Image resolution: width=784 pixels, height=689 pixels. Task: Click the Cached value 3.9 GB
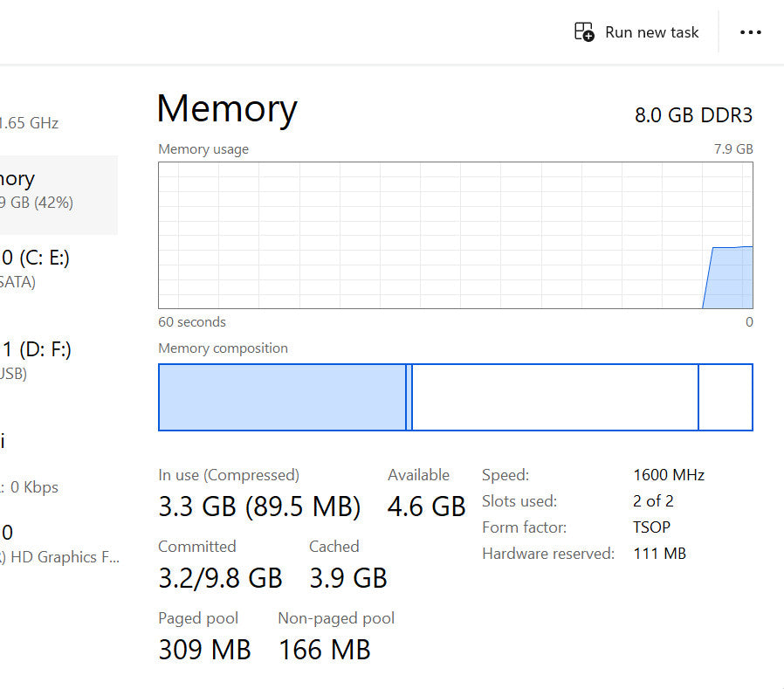pyautogui.click(x=347, y=578)
